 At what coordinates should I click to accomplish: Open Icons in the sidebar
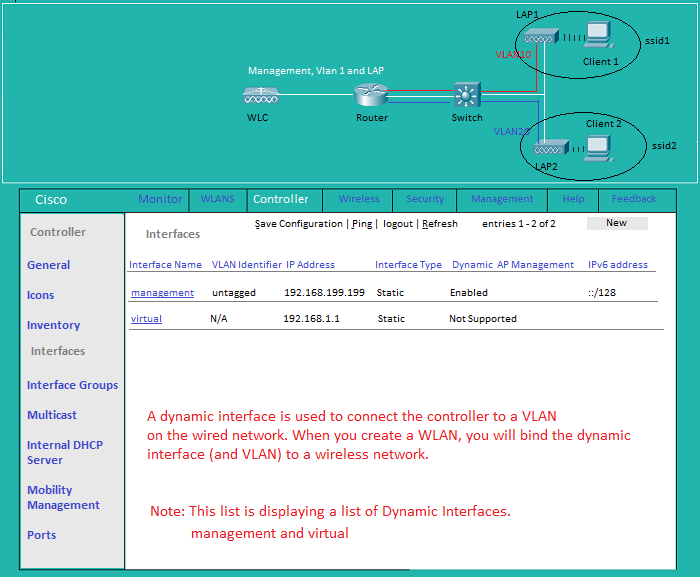click(41, 295)
